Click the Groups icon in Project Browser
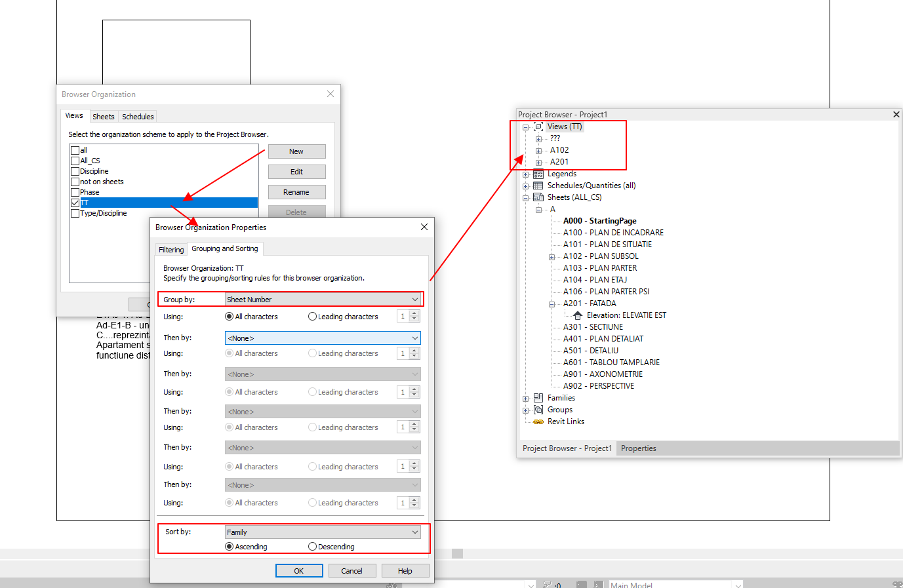Image resolution: width=903 pixels, height=588 pixels. tap(538, 409)
